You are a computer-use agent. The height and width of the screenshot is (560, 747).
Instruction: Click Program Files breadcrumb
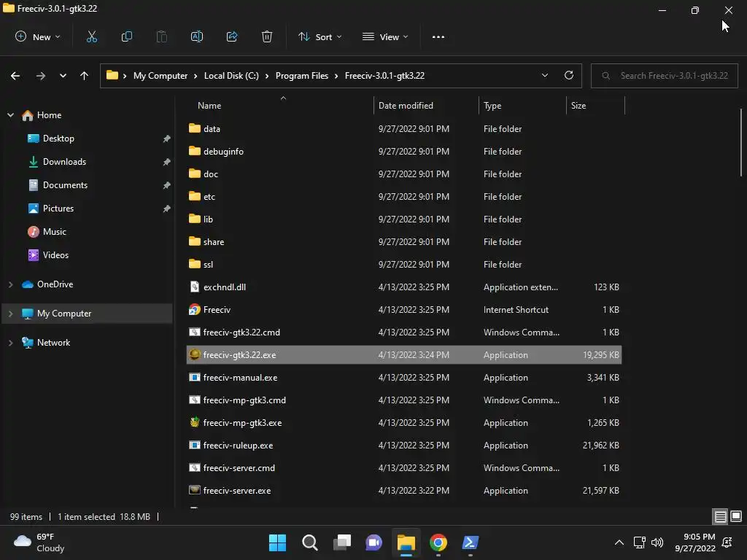coord(301,76)
